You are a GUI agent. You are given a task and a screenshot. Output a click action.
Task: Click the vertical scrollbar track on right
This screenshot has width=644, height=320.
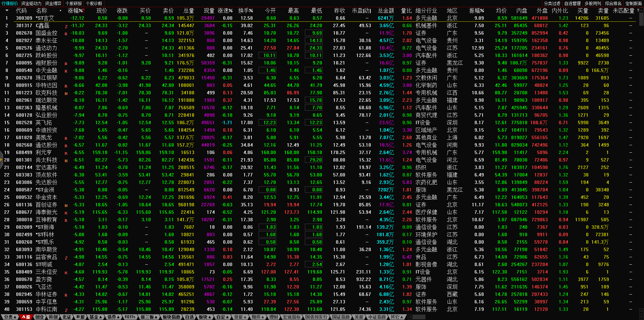(x=641, y=170)
